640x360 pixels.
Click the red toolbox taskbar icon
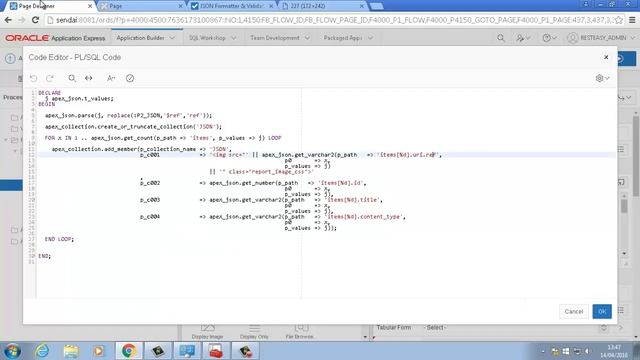point(216,351)
